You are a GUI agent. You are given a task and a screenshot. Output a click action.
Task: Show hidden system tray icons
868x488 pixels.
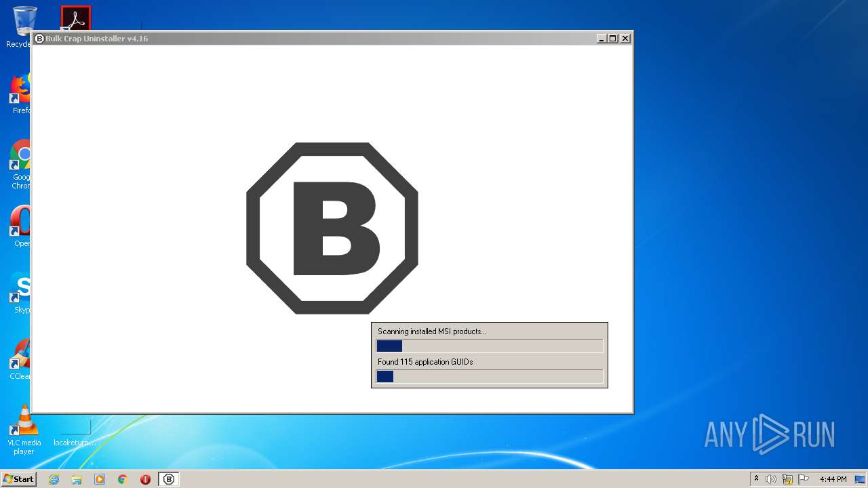pos(756,479)
